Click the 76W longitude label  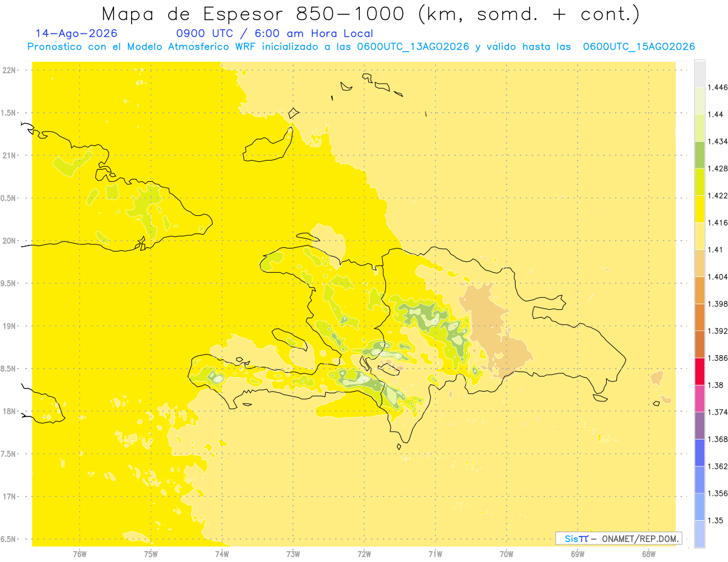click(79, 554)
